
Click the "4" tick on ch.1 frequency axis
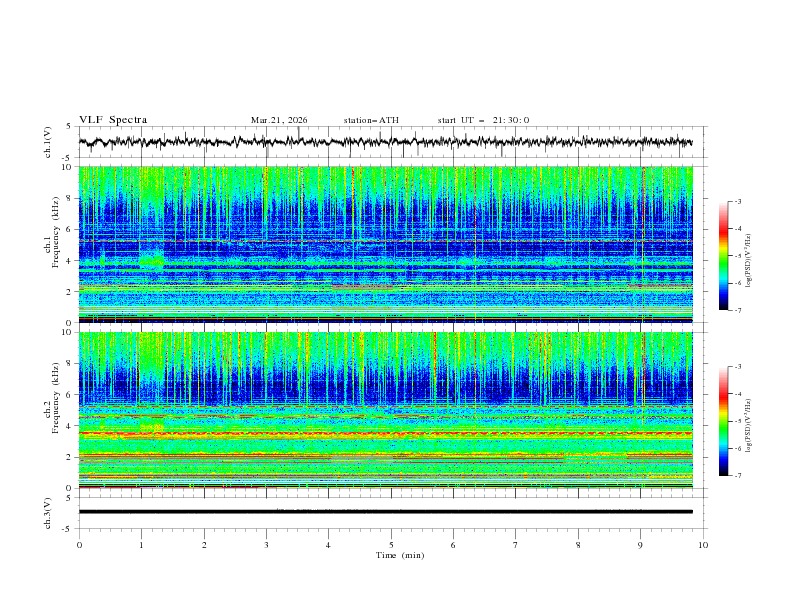pyautogui.click(x=71, y=261)
